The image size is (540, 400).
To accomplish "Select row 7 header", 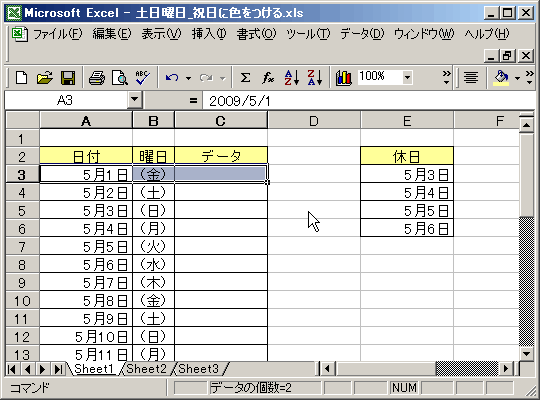I will [22, 246].
